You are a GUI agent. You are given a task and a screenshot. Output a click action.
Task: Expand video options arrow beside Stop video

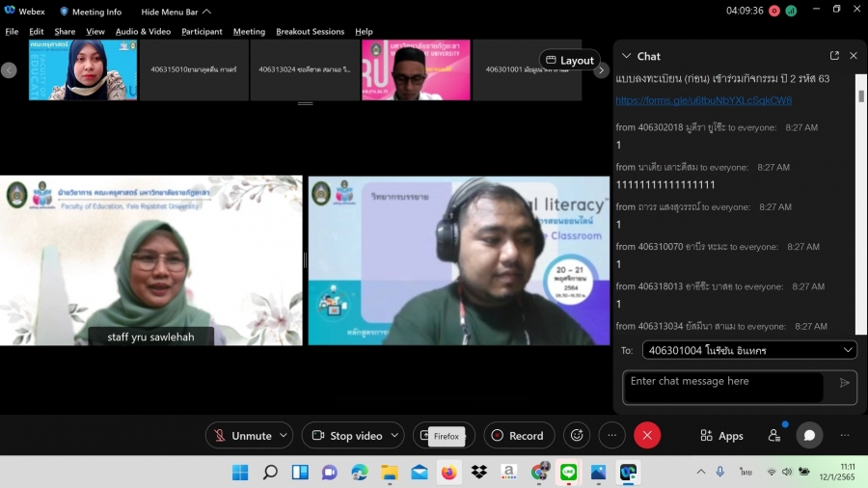[394, 436]
